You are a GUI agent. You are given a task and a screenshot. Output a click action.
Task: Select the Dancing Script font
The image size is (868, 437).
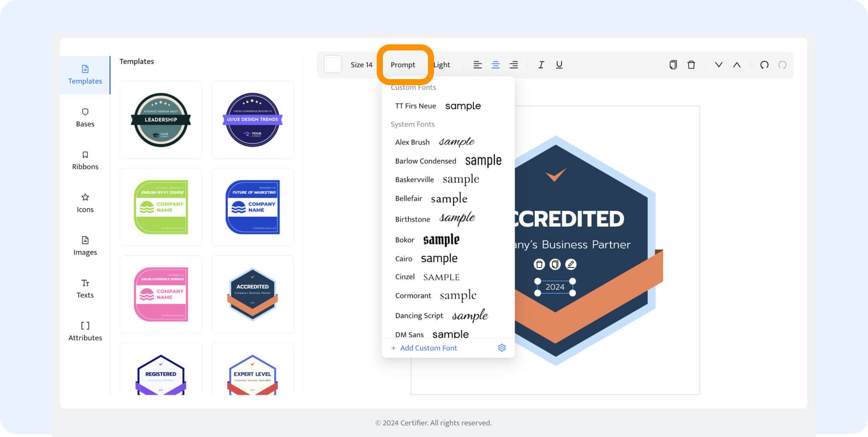[x=419, y=315]
